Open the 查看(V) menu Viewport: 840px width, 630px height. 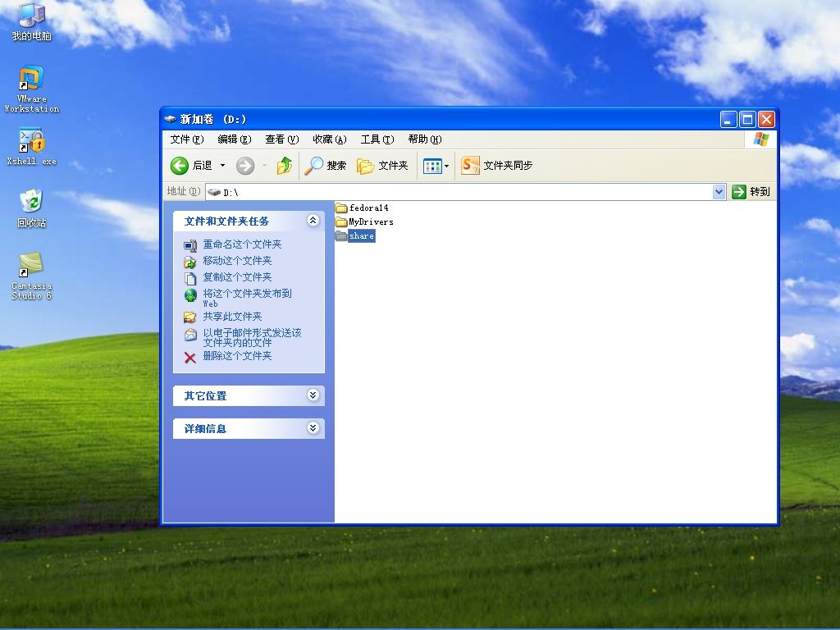[282, 139]
